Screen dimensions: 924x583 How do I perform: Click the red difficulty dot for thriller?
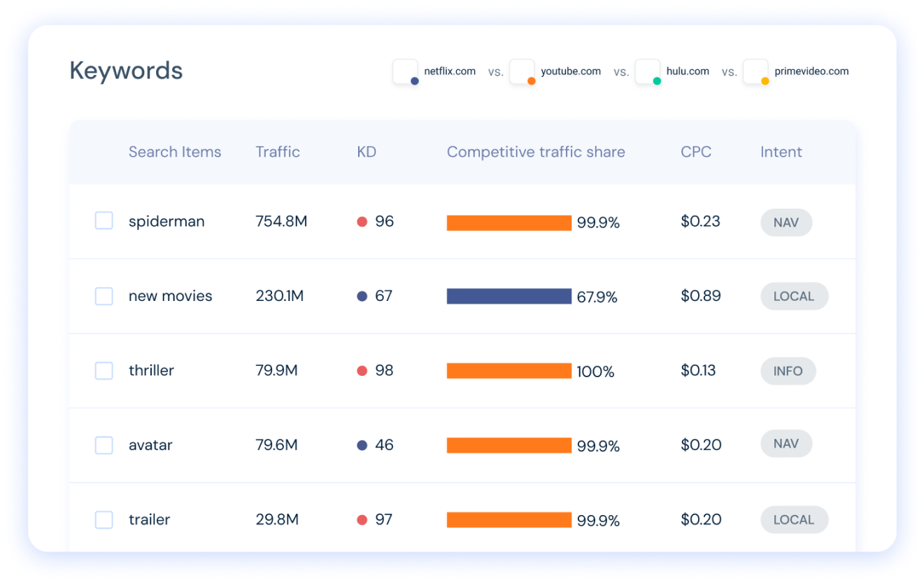point(362,370)
